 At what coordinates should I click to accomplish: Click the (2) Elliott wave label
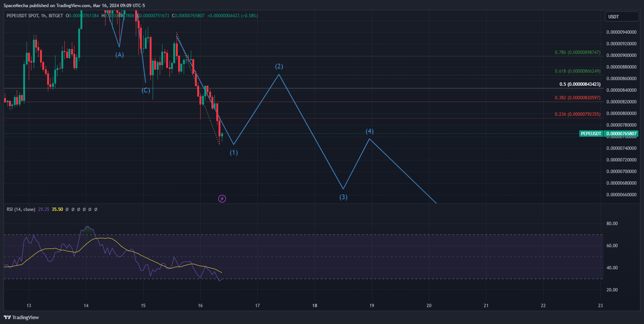coord(279,66)
